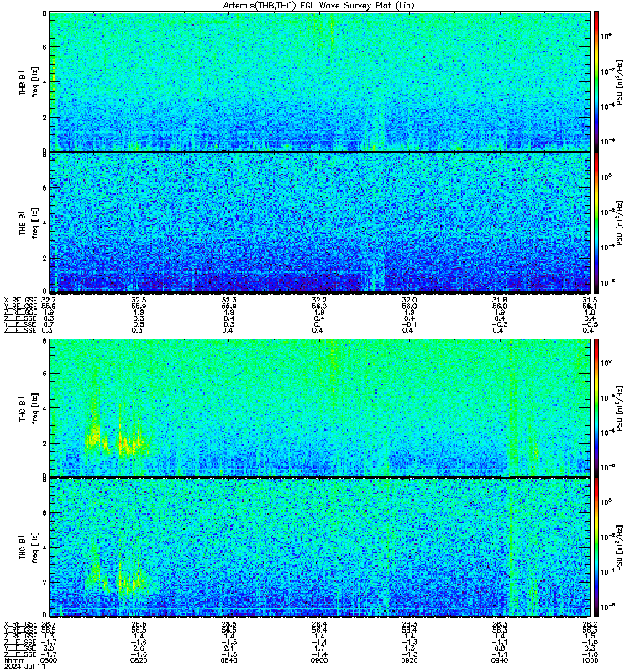
Task: Click the THB X position value '31.5'
Action: pyautogui.click(x=590, y=300)
